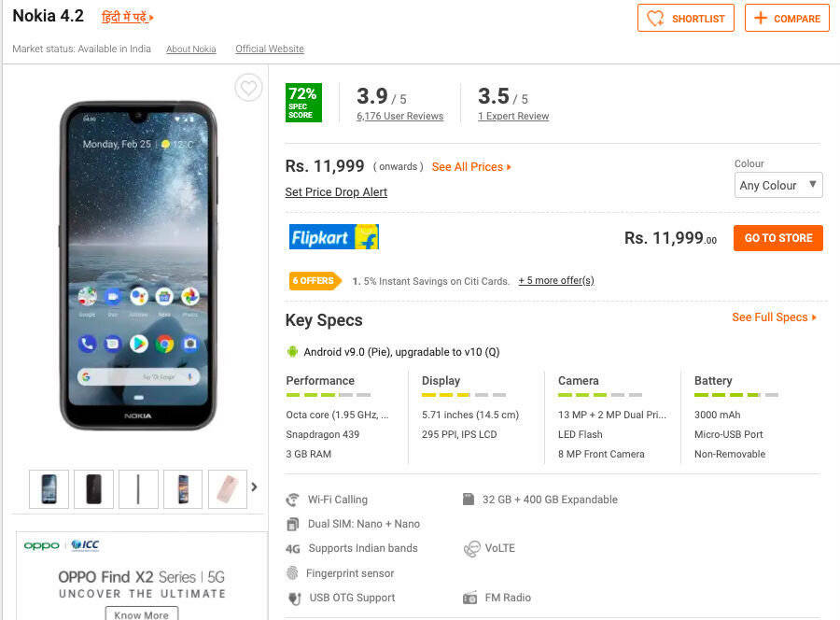Click the Performance rating bar
This screenshot has height=620, width=840.
[329, 395]
